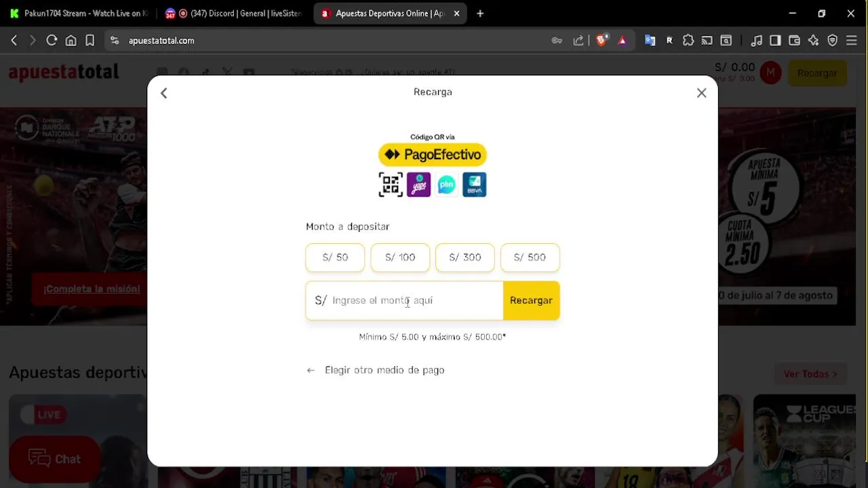868x488 pixels.
Task: Click the browser Forward navigation arrow
Action: coord(32,41)
